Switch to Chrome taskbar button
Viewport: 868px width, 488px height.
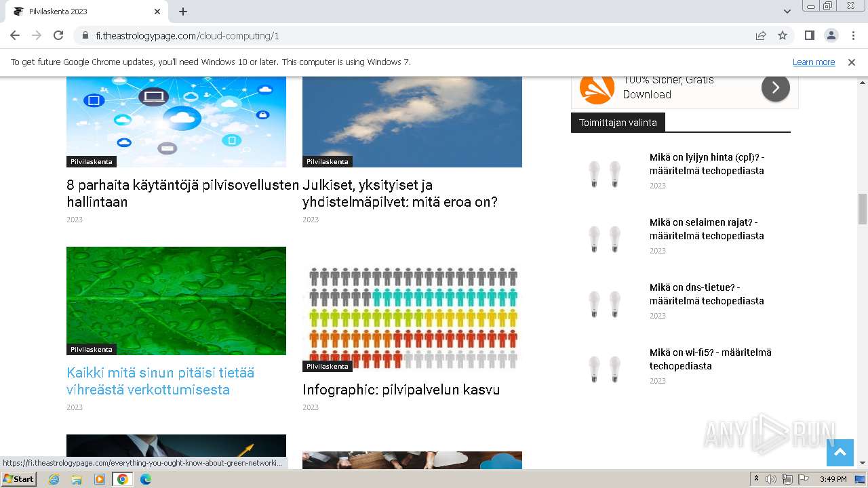coord(122,479)
